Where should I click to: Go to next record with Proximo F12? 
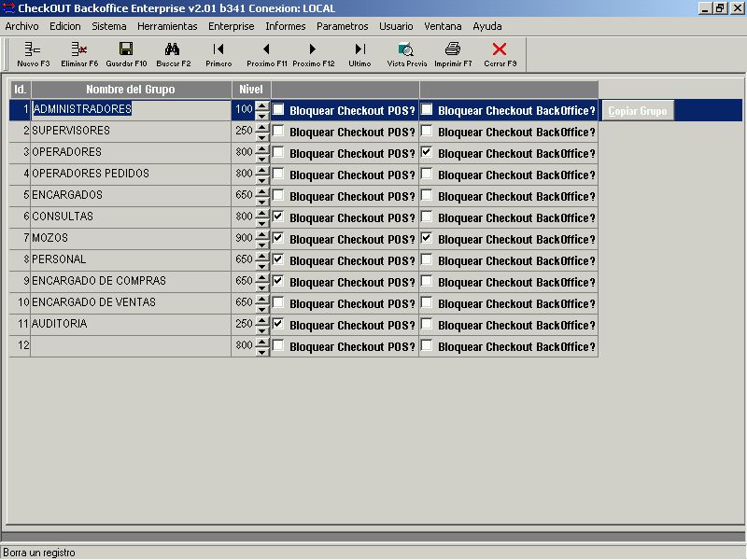(313, 54)
